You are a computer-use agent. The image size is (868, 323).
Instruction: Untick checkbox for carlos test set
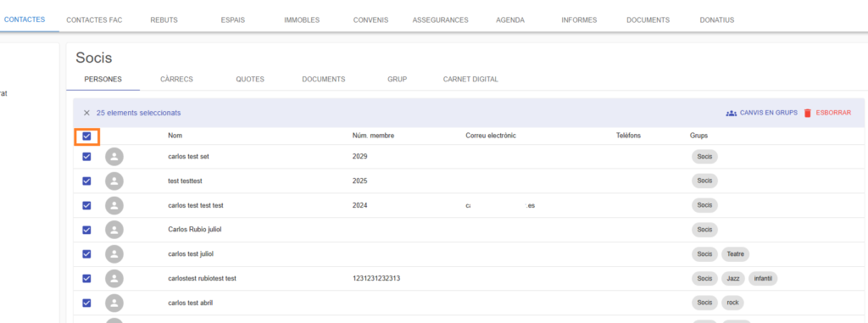[x=86, y=157]
